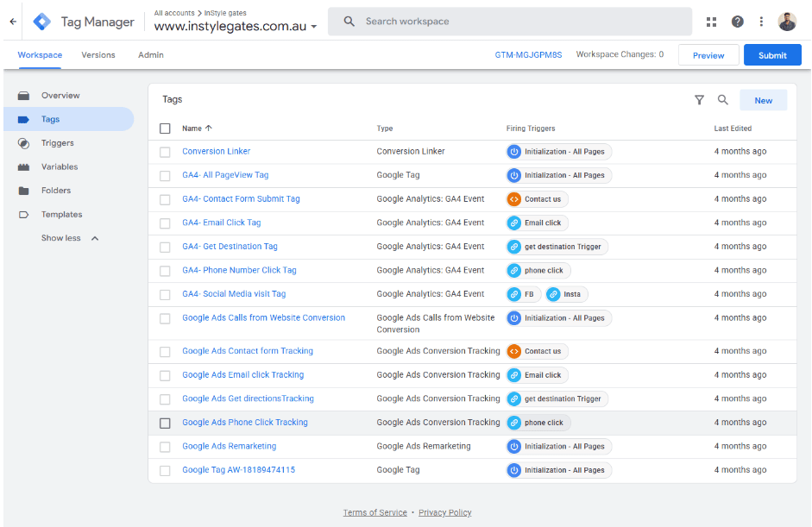Click the InStyle gates breadcrumb
This screenshot has width=812, height=527.
pyautogui.click(x=225, y=13)
